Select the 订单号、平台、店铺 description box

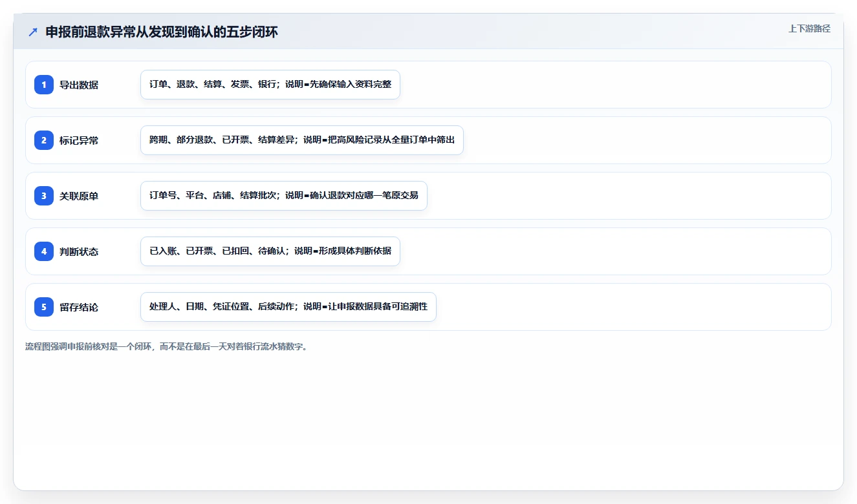pyautogui.click(x=284, y=196)
